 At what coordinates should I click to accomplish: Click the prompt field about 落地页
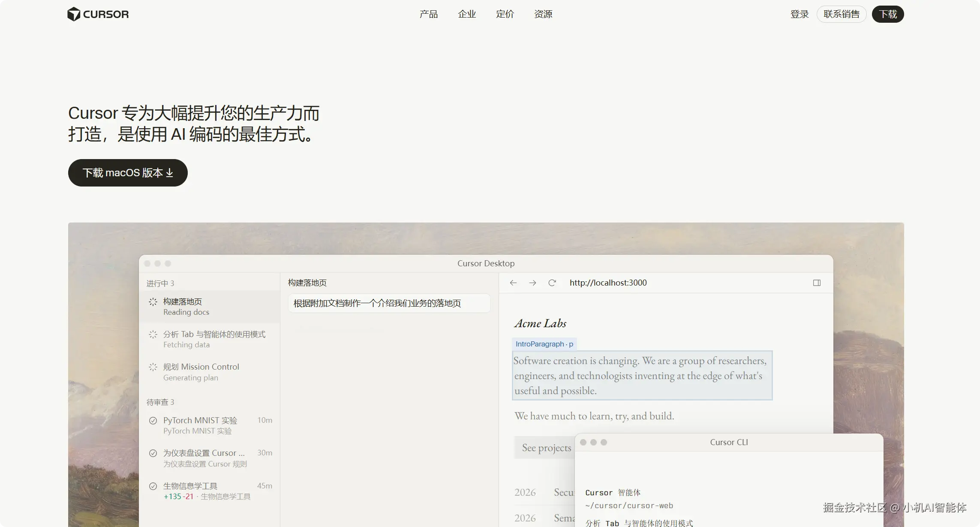[x=389, y=304]
